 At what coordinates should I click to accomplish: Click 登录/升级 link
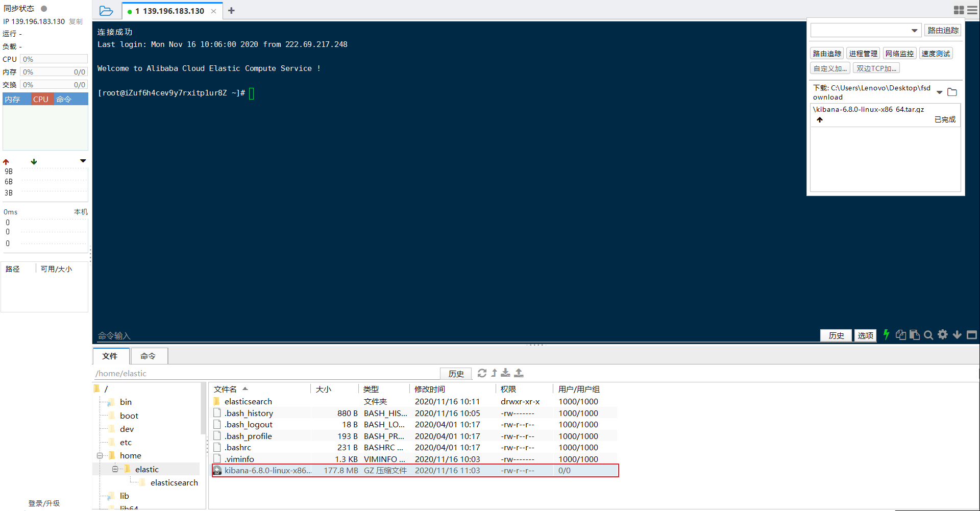coord(44,503)
